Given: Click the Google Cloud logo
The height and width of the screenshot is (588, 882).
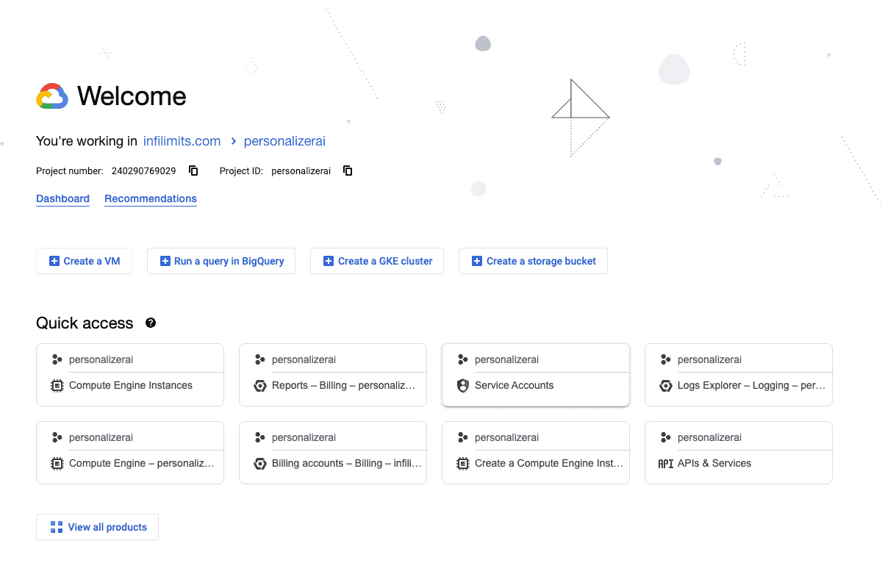Looking at the screenshot, I should (51, 96).
